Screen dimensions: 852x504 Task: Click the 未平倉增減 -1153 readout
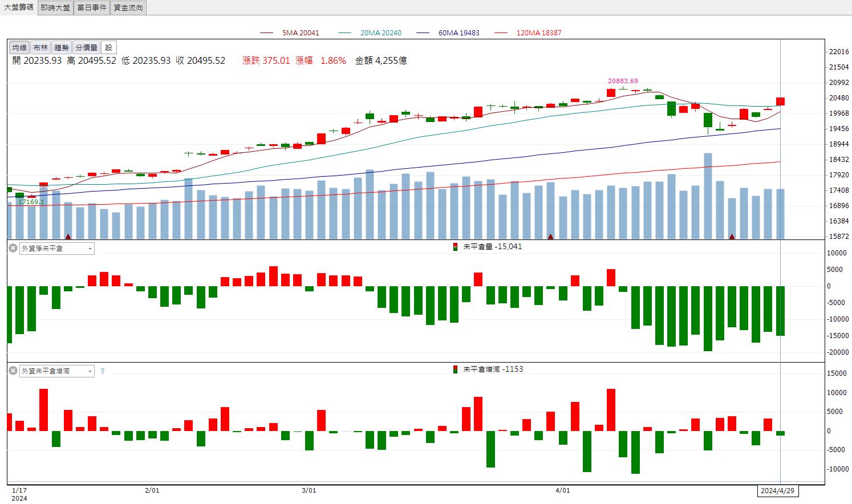[x=493, y=369]
